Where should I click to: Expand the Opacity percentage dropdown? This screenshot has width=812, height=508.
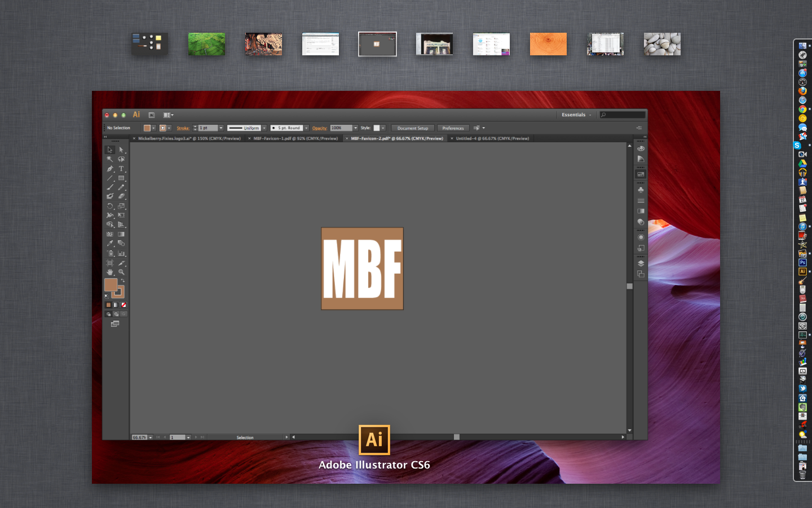355,128
